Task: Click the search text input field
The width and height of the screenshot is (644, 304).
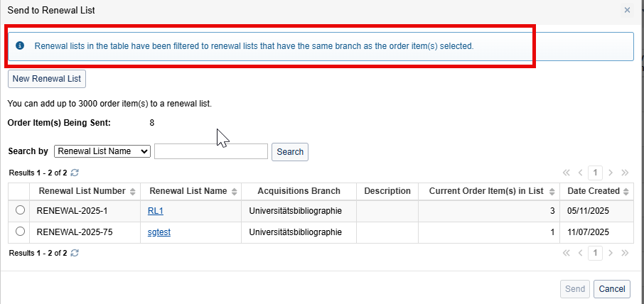Action: coord(211,151)
